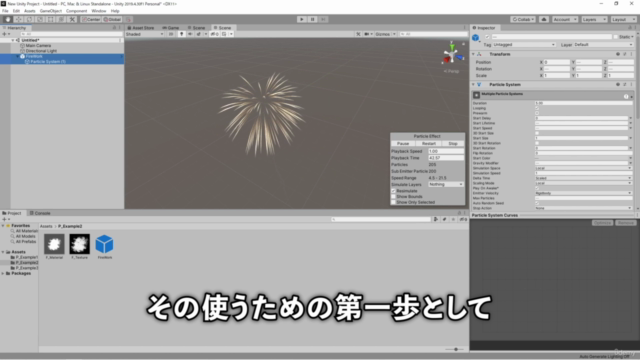Switch to the Console tab
This screenshot has height=360, width=640.
40,213
